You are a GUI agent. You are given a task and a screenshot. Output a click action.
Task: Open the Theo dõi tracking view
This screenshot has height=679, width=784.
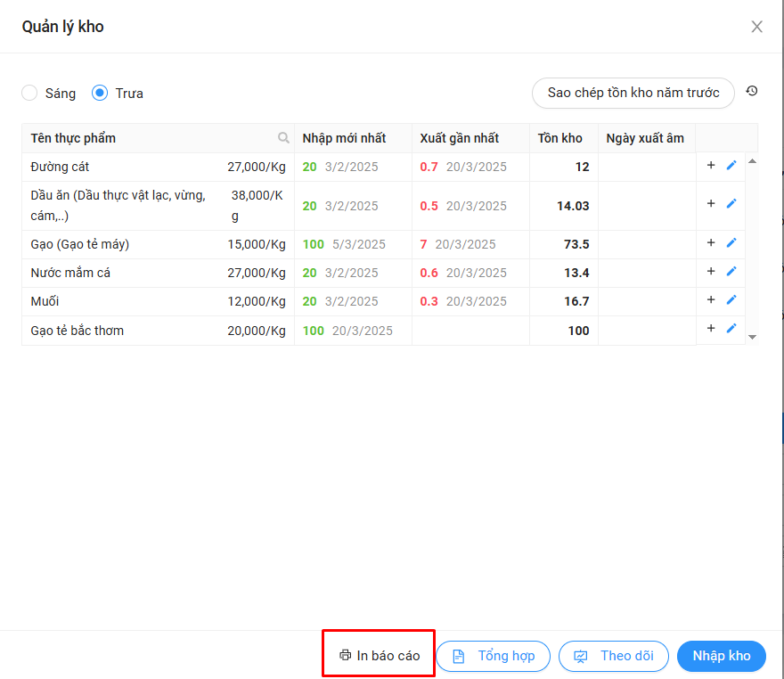pos(613,656)
